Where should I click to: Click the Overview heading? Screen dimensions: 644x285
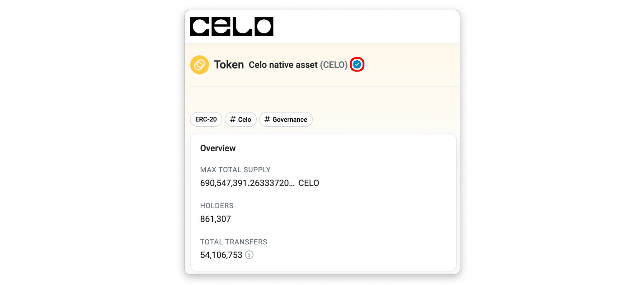[218, 148]
